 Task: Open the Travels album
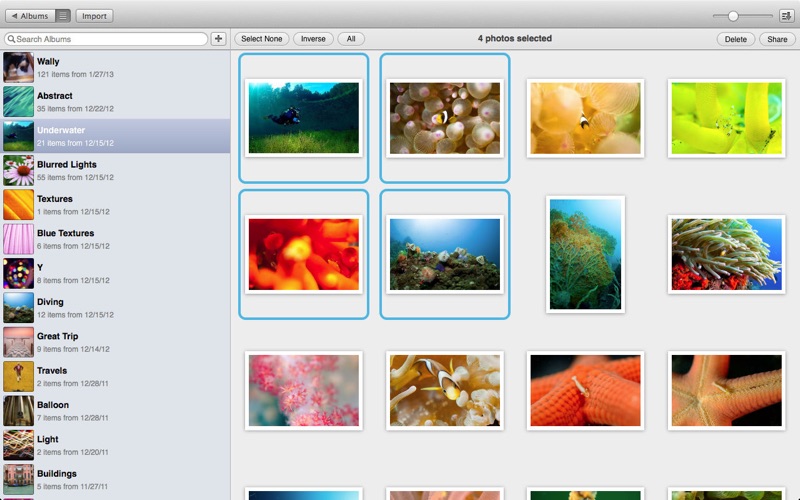(x=115, y=377)
